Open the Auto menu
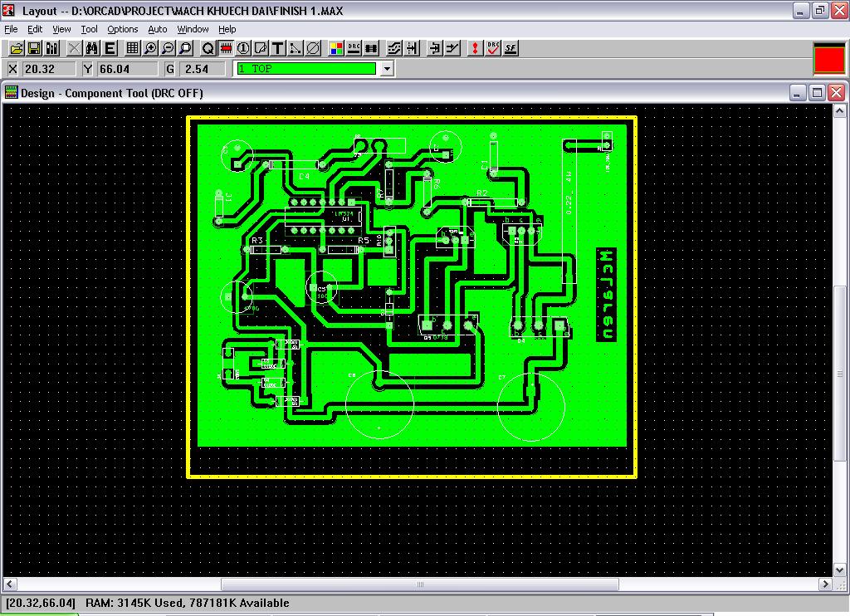850x616 pixels. pyautogui.click(x=157, y=29)
